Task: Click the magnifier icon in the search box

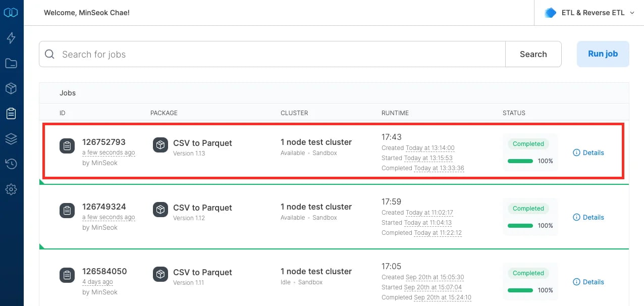Action: (x=49, y=54)
